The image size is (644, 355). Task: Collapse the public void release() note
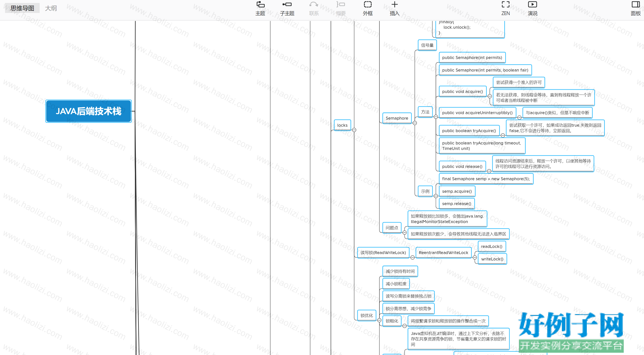click(489, 171)
